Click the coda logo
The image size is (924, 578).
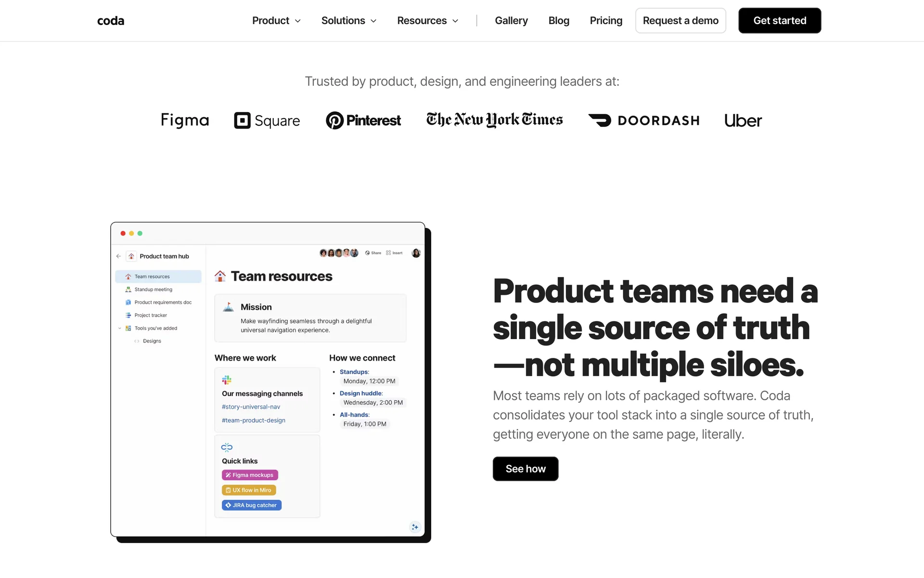pos(111,21)
